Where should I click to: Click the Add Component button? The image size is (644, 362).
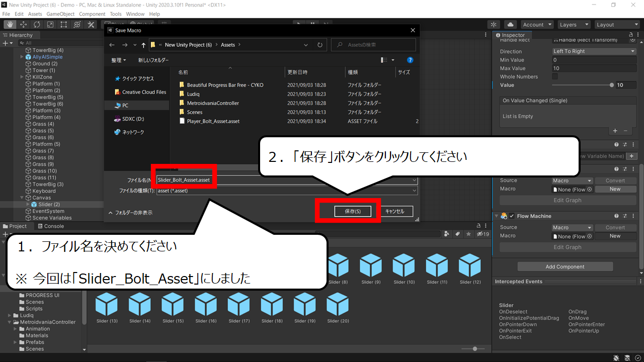click(565, 266)
